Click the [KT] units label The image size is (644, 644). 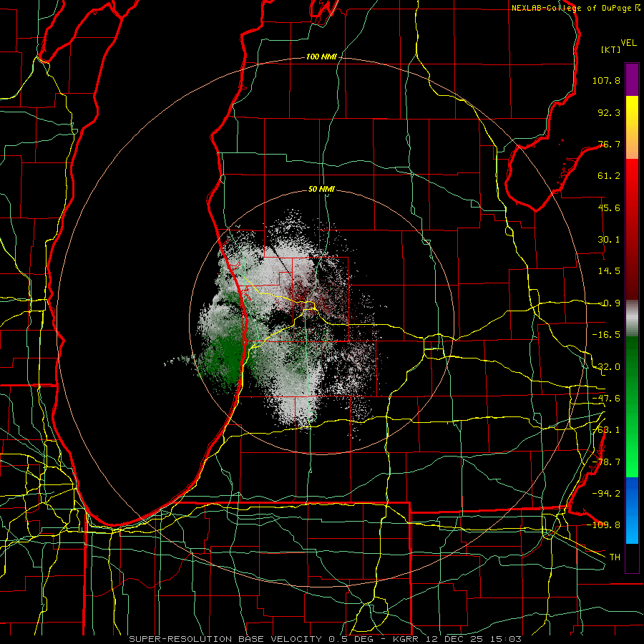coord(610,49)
